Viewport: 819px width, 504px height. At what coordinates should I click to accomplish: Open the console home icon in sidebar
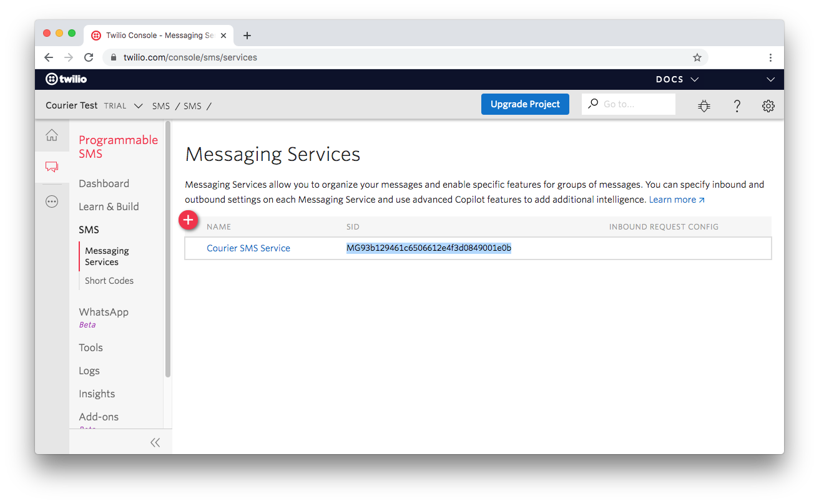(52, 135)
